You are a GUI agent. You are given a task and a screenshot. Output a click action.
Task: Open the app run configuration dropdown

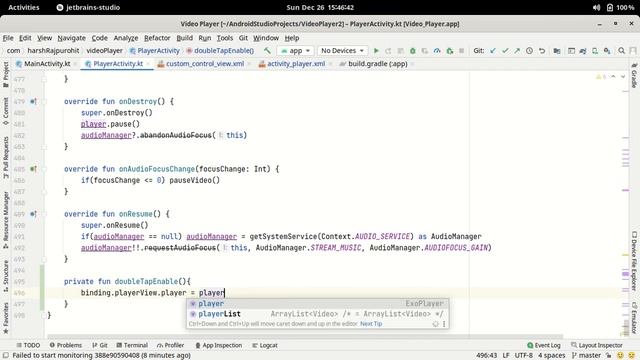[x=295, y=51]
